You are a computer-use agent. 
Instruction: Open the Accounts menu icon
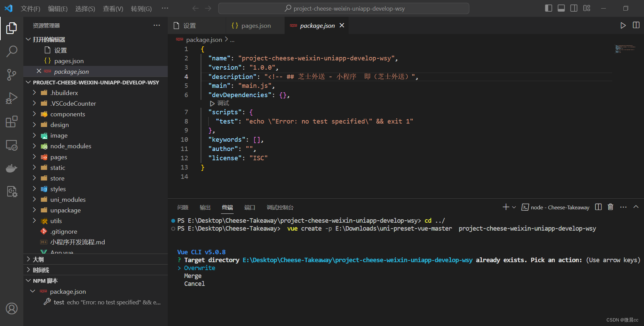coord(12,308)
